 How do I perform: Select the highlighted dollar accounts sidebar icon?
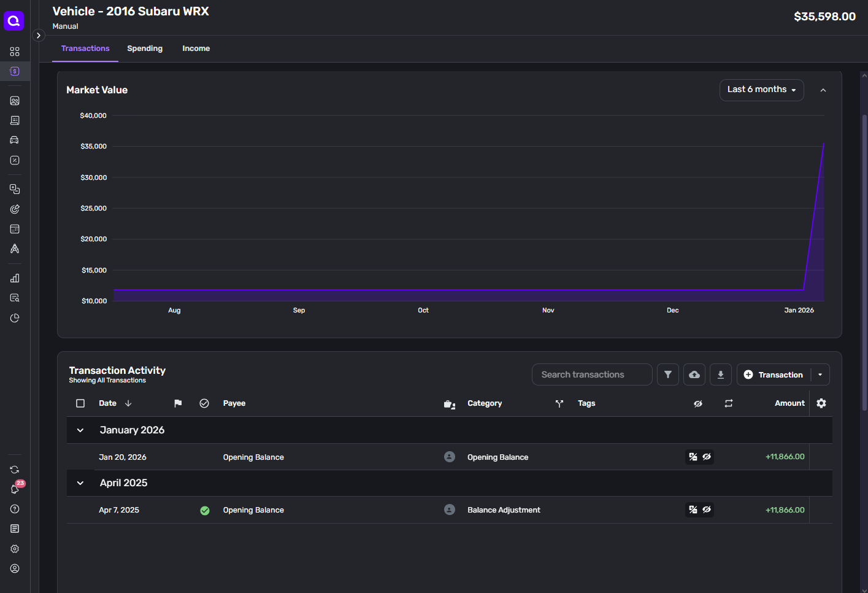15,71
